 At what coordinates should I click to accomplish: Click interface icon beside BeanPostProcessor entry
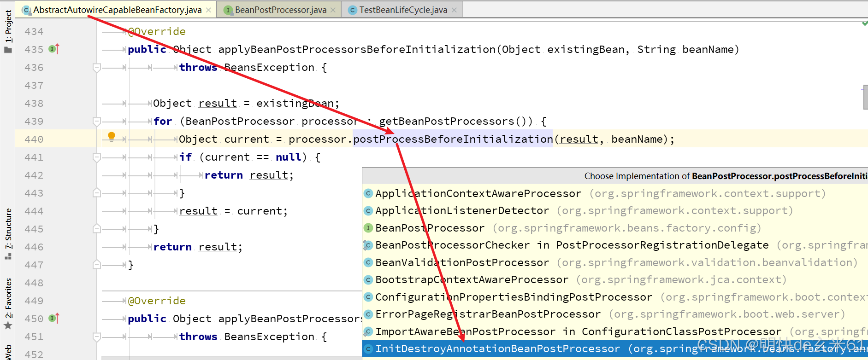(x=368, y=228)
